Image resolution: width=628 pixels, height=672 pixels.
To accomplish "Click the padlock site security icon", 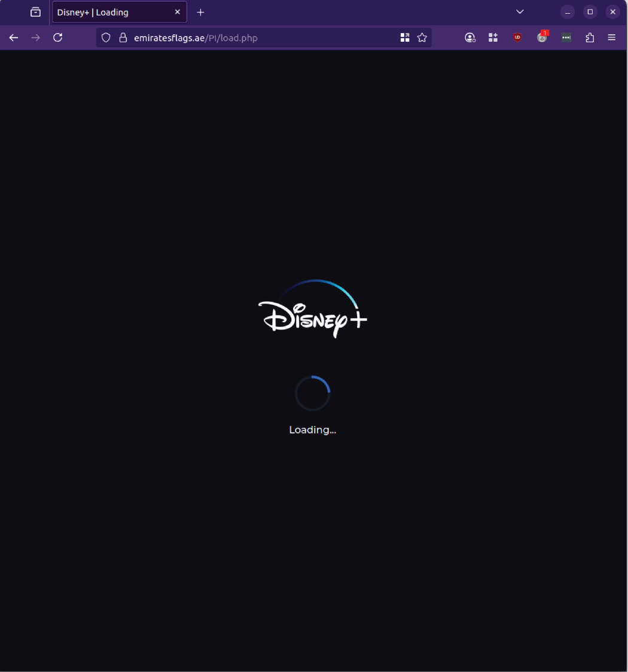I will (122, 37).
